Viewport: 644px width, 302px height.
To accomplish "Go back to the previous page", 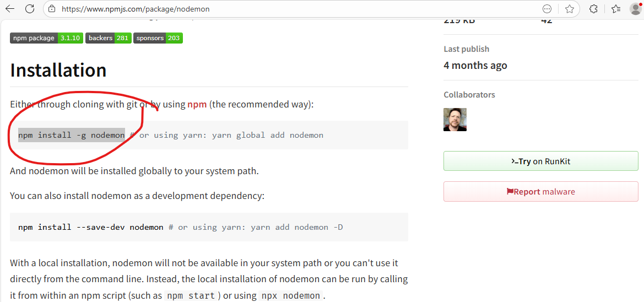I will pyautogui.click(x=10, y=9).
